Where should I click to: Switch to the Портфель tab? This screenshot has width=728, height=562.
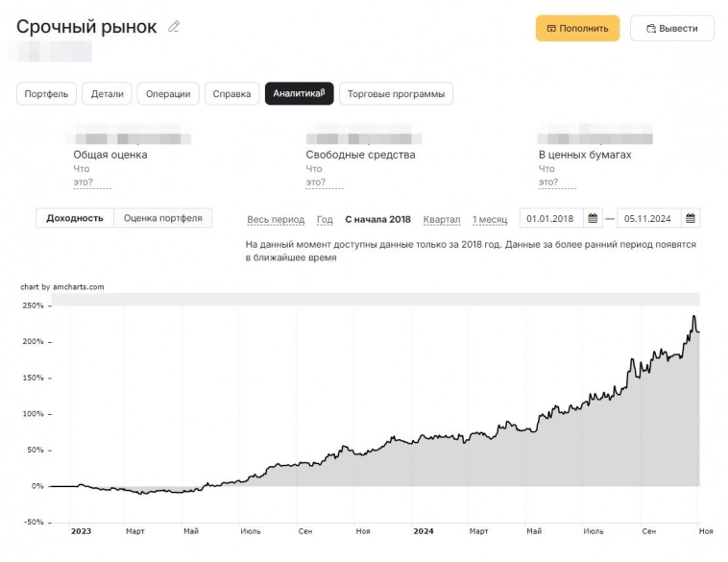click(46, 93)
